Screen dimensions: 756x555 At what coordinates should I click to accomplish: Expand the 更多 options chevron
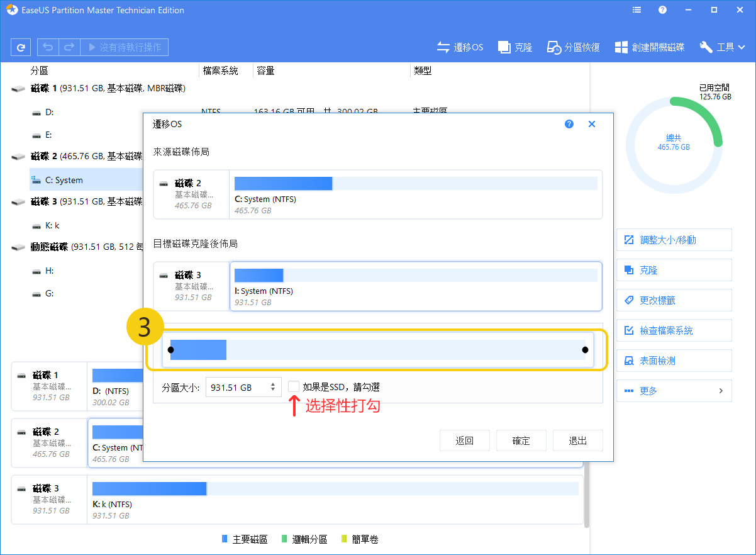tap(721, 391)
